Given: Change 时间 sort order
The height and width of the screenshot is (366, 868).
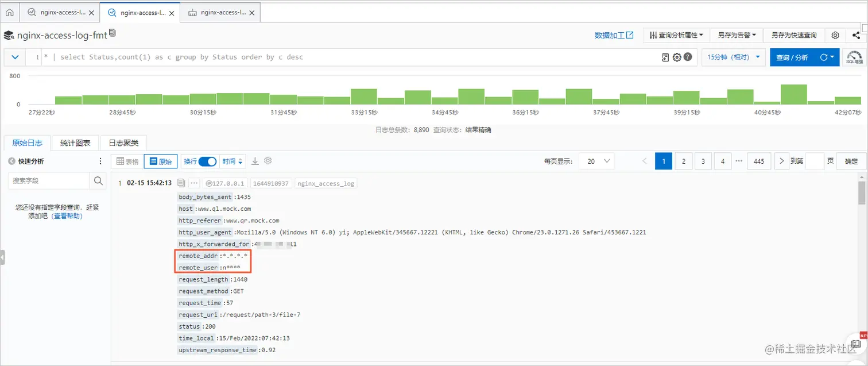Looking at the screenshot, I should (x=233, y=161).
